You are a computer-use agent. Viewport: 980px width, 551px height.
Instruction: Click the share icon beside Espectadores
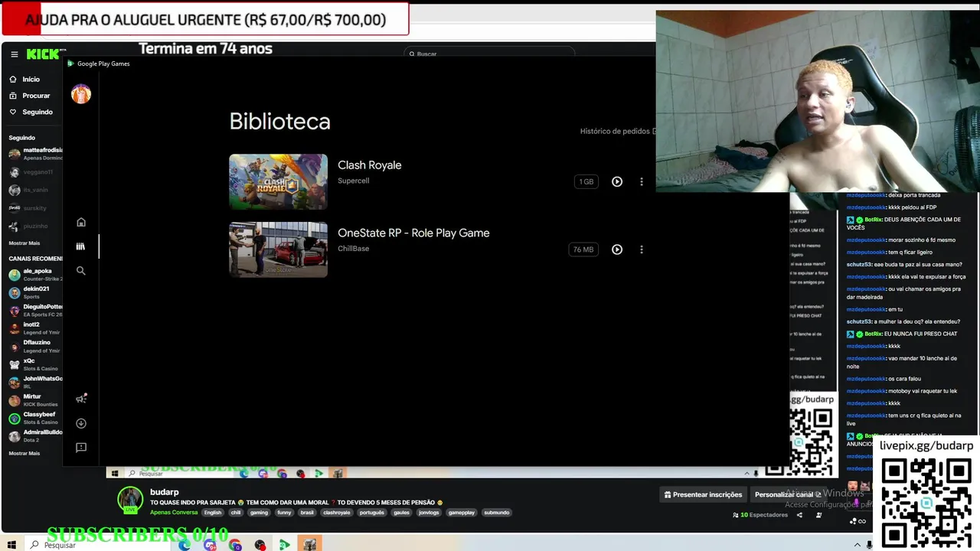click(799, 515)
